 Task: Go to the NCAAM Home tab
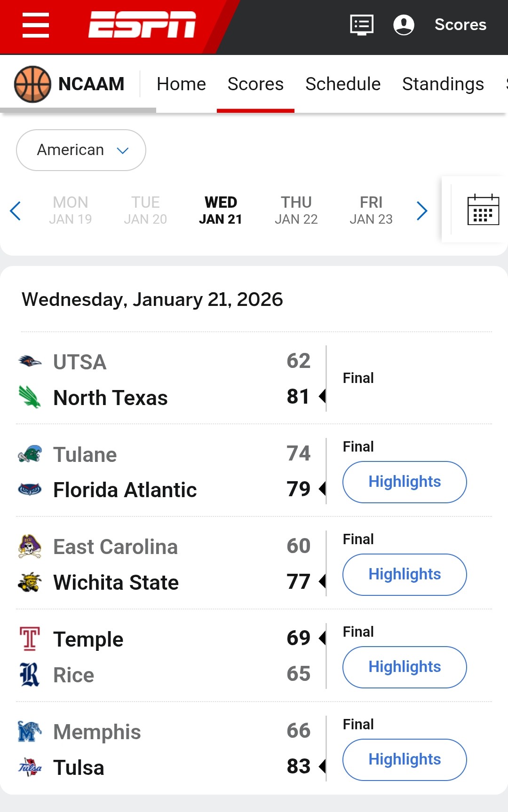pyautogui.click(x=181, y=84)
